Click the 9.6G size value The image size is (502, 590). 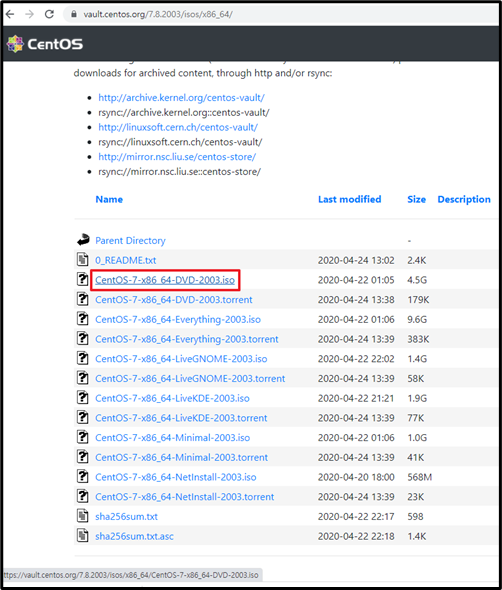417,319
